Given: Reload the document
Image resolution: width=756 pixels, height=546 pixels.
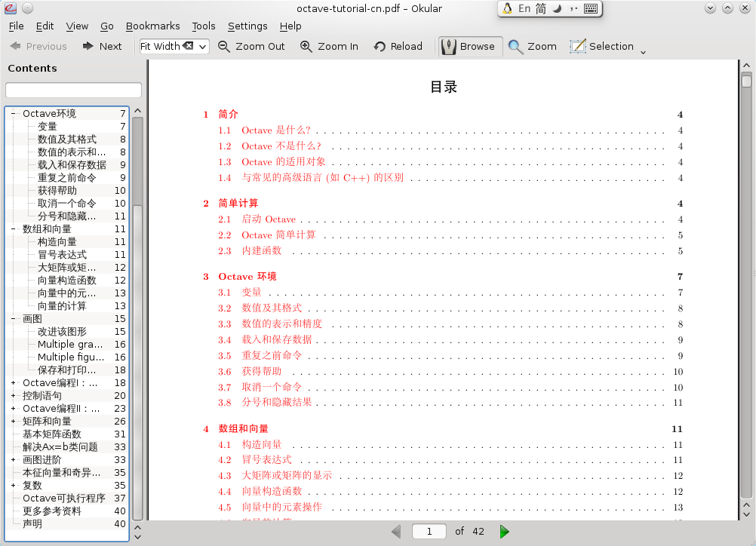Looking at the screenshot, I should tap(398, 46).
